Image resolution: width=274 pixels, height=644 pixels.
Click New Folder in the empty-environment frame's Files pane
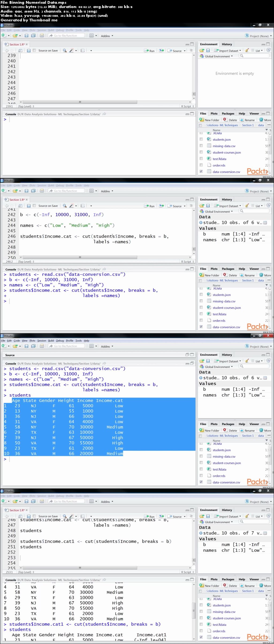210,120
